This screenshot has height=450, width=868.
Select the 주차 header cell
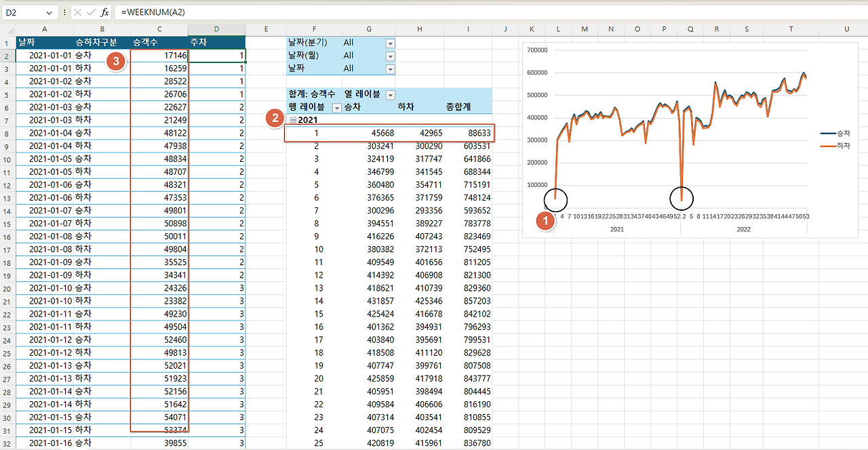(x=216, y=42)
